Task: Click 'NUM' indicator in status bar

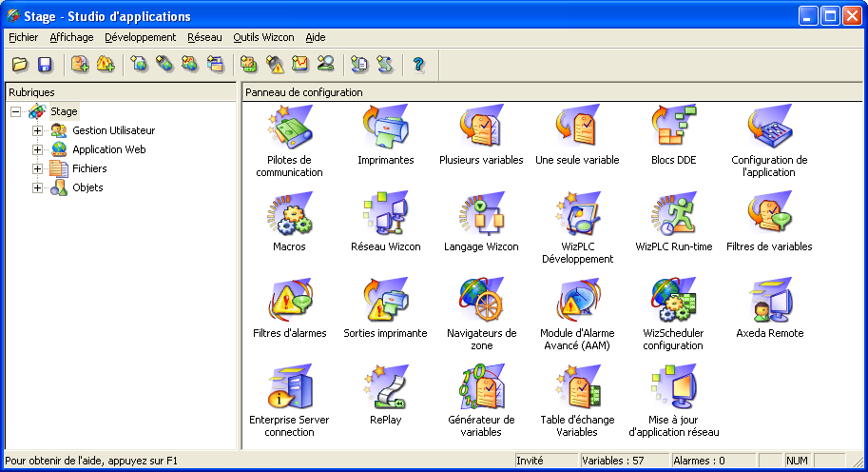Action: 797,461
